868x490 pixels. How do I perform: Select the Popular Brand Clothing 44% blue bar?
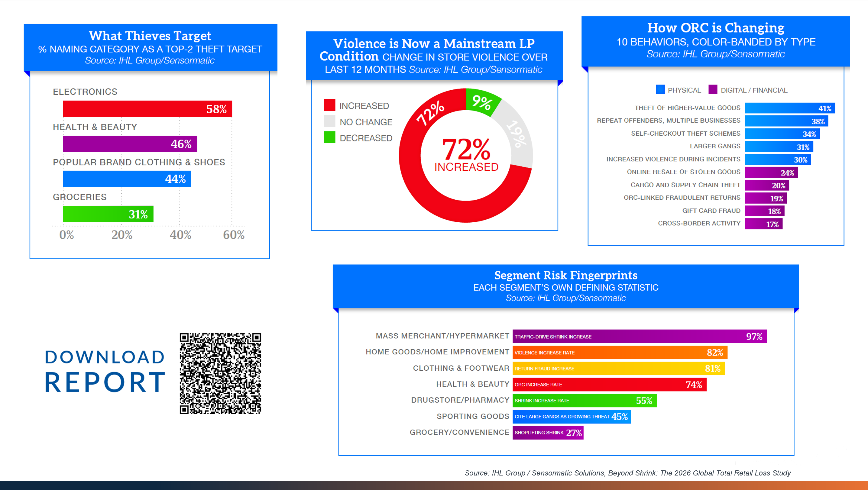point(127,179)
